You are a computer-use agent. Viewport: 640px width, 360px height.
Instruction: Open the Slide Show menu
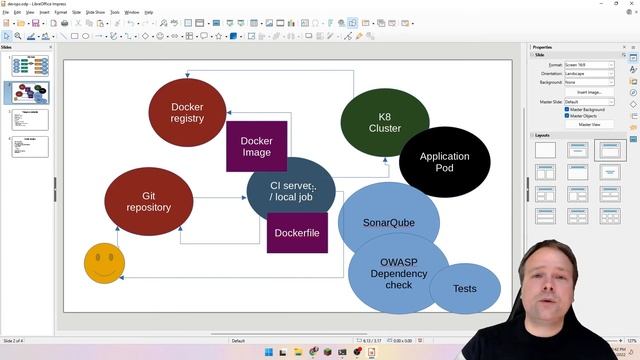pos(95,13)
